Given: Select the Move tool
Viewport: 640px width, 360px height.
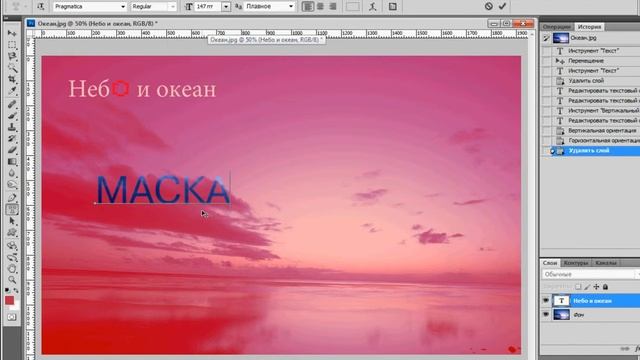Looking at the screenshot, I should click(x=12, y=33).
